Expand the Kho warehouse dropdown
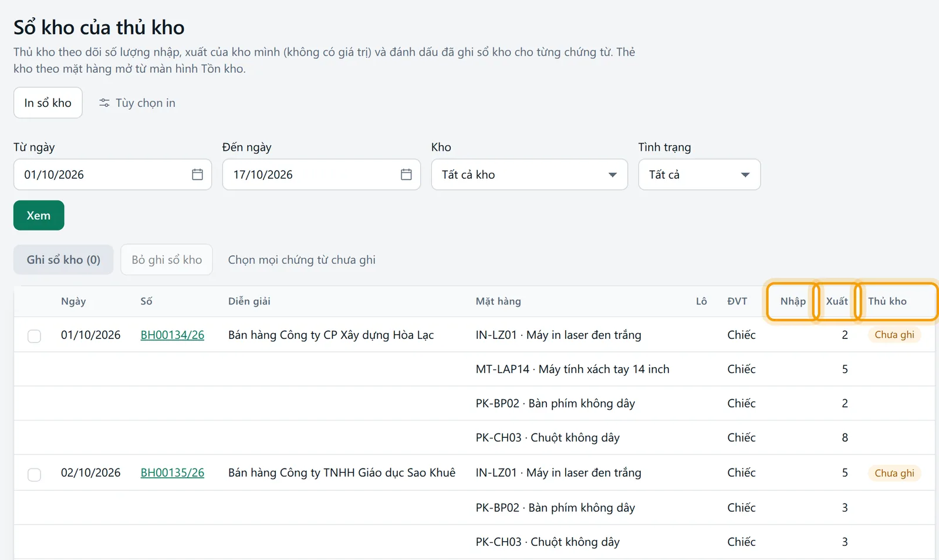 coord(529,175)
